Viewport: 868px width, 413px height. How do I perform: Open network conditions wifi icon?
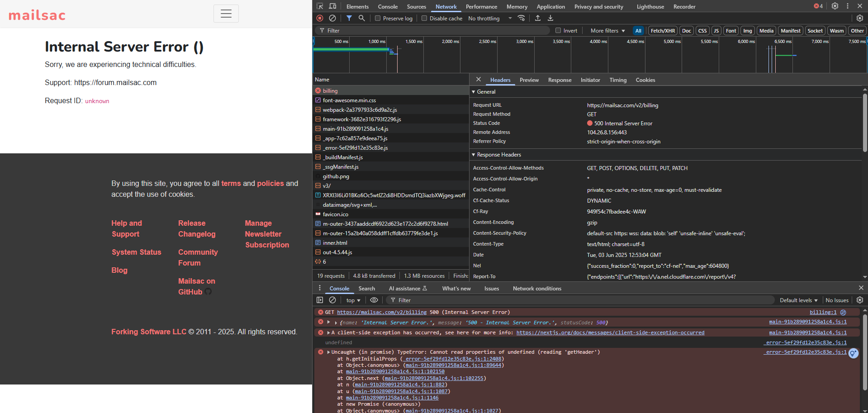pos(522,18)
